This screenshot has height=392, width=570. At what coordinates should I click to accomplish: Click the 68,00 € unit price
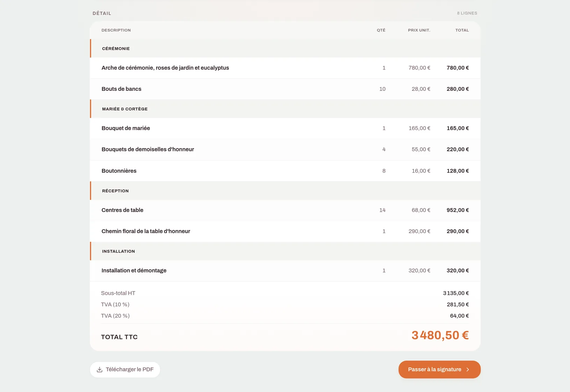point(421,210)
